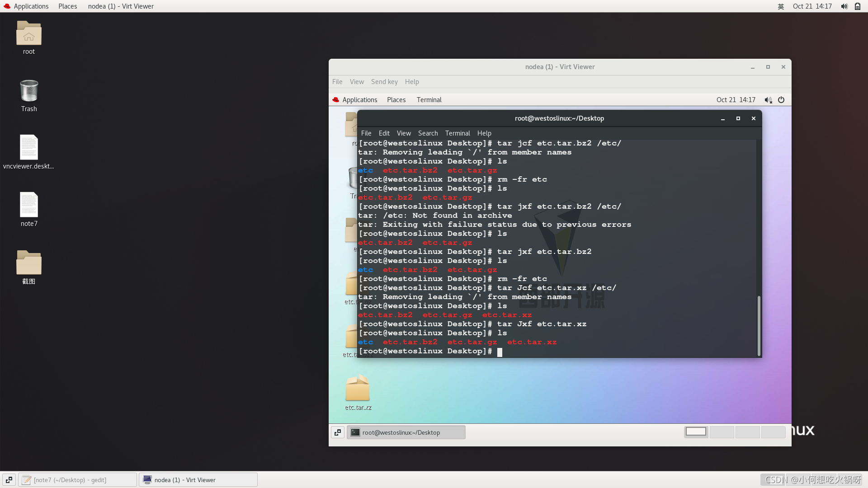The height and width of the screenshot is (488, 868).
Task: Open the root home folder on the desktop
Action: [x=29, y=33]
